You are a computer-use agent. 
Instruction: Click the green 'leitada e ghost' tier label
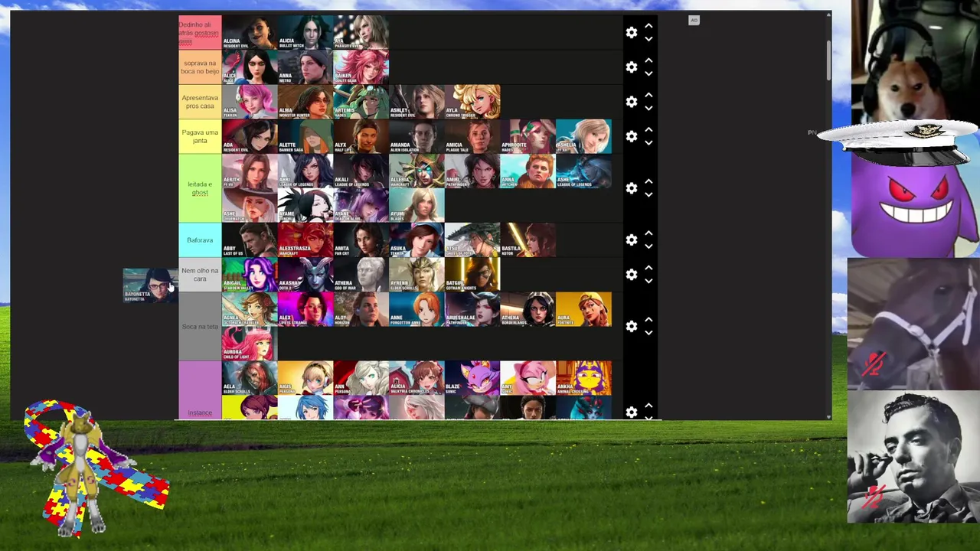(200, 188)
